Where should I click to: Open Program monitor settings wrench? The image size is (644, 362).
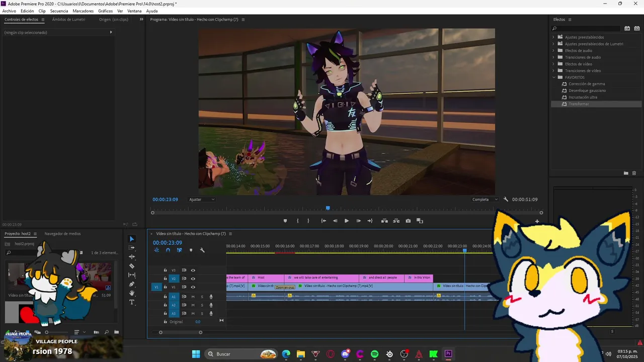click(x=506, y=200)
